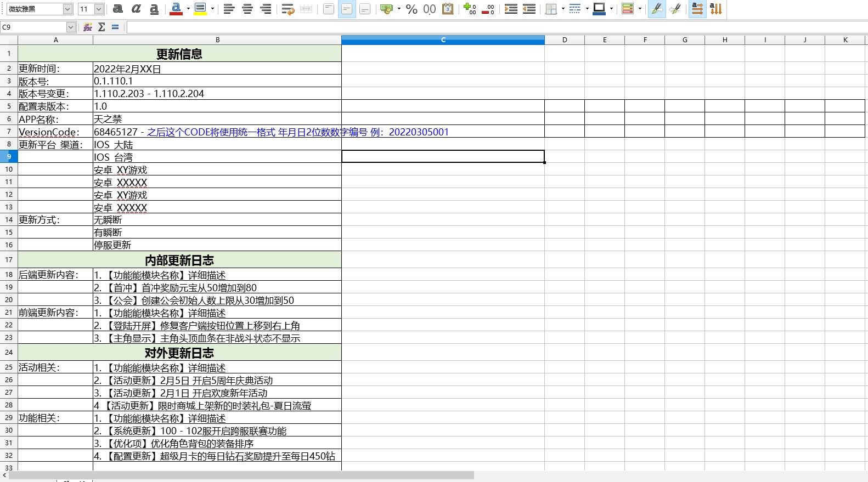
Task: Toggle vertical stacked text orientation
Action: (x=715, y=9)
